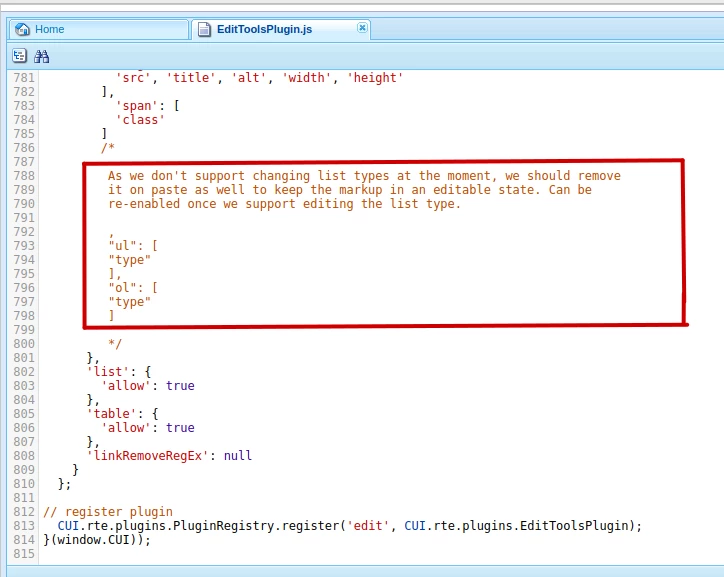
Task: Open search with the binoculars icon
Action: coord(42,56)
